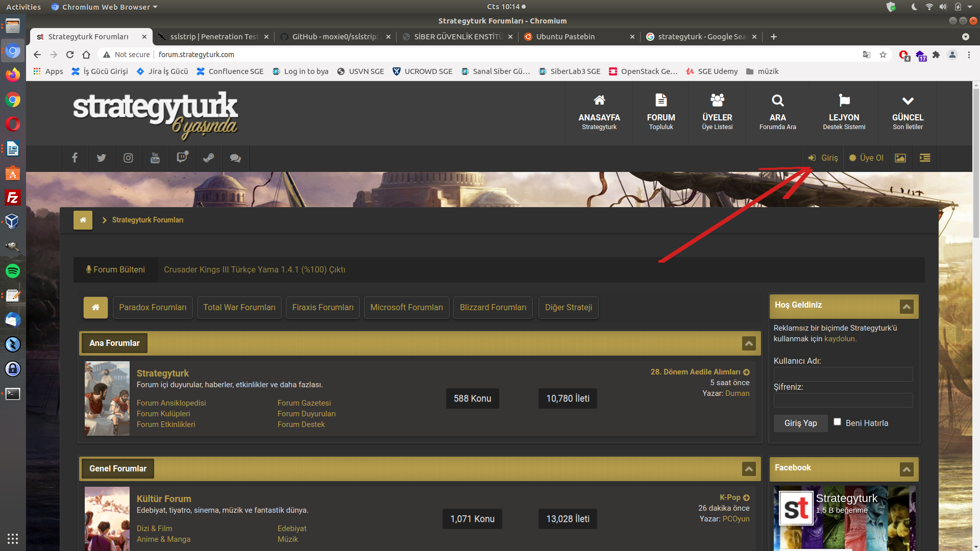Click the sidebar list toggle icon

925,158
